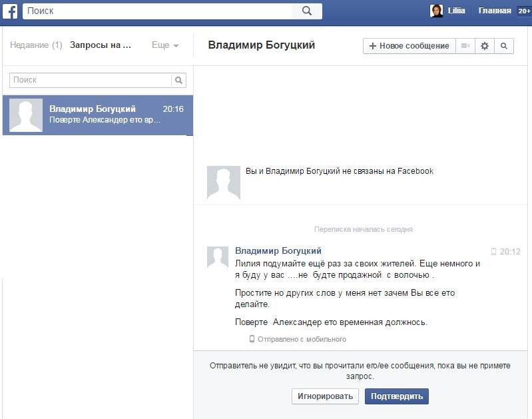532x419 pixels.
Task: Open the 20+ notifications badge
Action: click(524, 11)
